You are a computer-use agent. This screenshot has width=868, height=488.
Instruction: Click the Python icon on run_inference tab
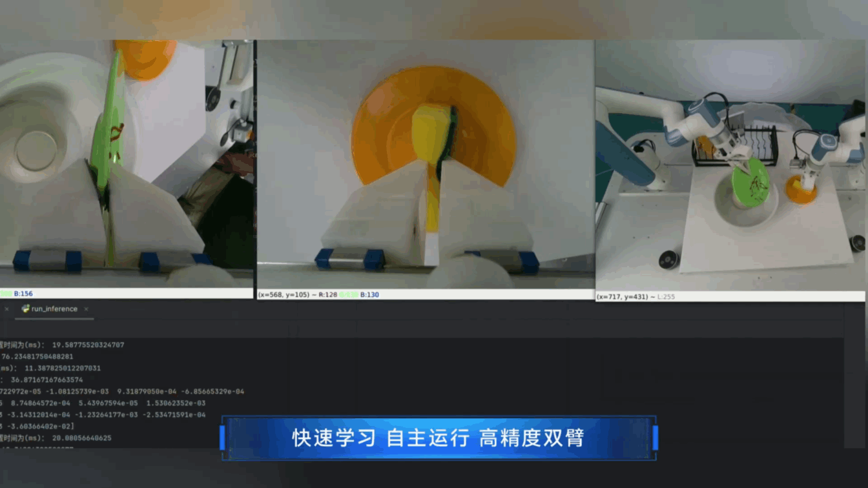(x=26, y=309)
